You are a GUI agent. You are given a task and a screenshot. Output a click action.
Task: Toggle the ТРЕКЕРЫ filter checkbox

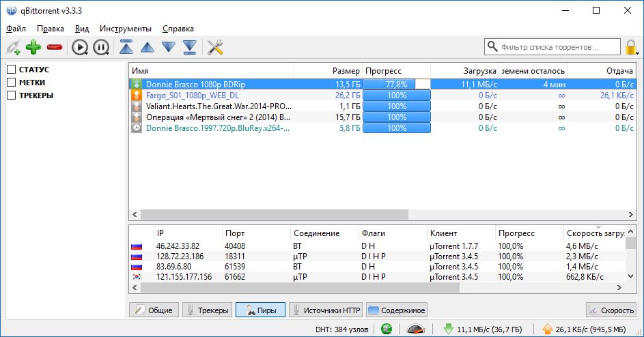pos(12,96)
